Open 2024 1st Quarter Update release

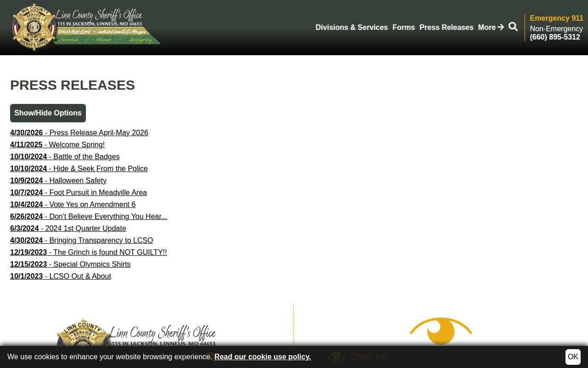68,228
